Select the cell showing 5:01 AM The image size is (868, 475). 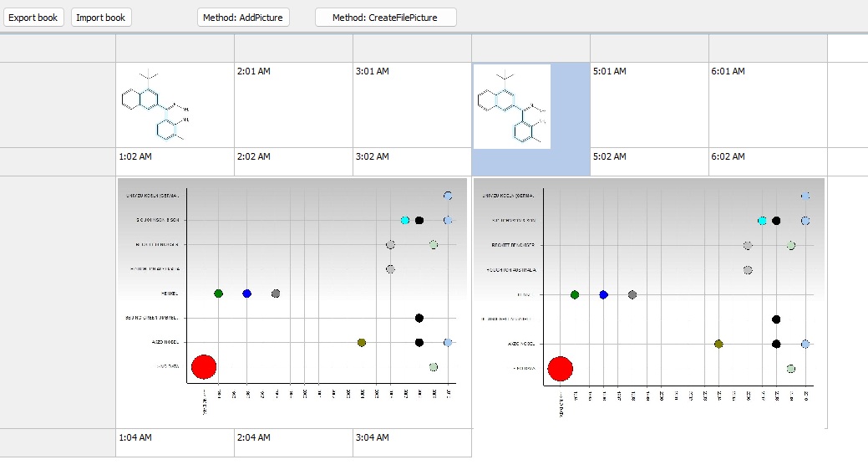(x=649, y=105)
